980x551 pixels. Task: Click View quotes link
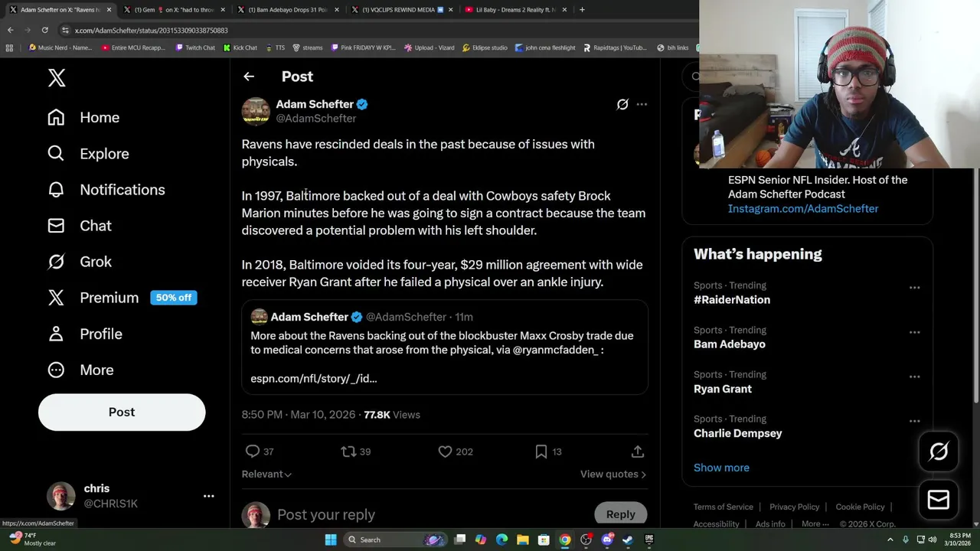tap(612, 474)
